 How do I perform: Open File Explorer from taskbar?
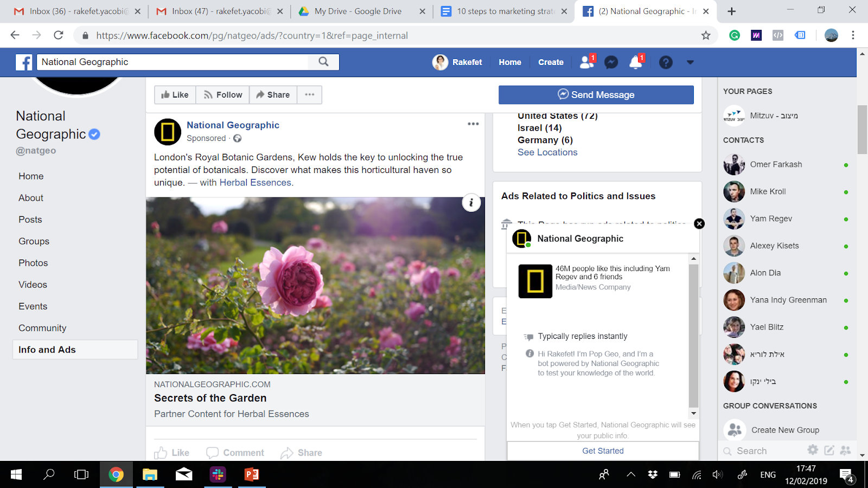point(150,474)
